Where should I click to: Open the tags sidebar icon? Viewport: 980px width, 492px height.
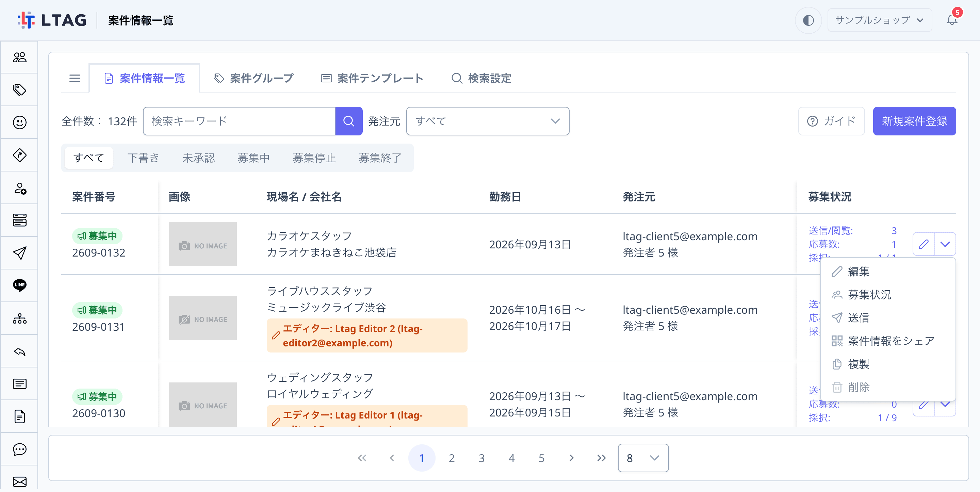click(19, 90)
